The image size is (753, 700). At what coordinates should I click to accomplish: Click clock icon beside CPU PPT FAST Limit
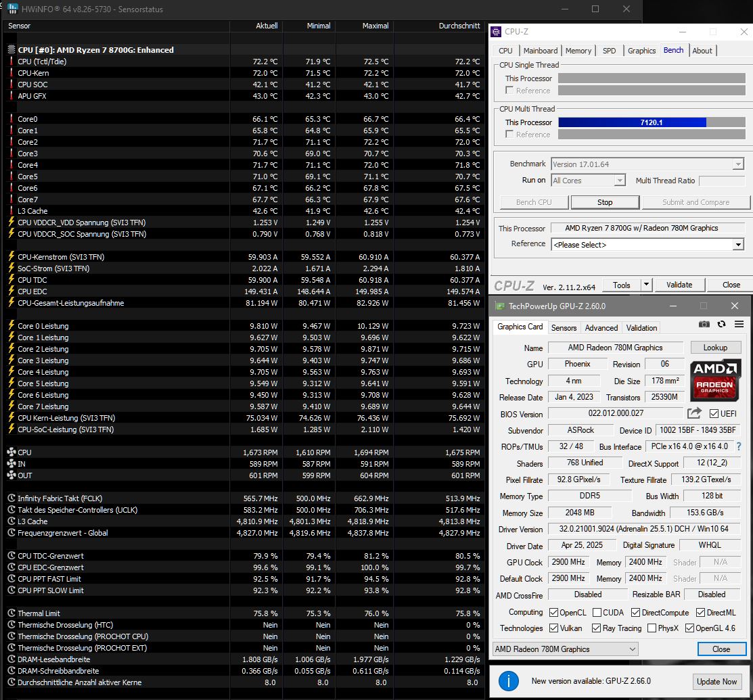point(12,578)
